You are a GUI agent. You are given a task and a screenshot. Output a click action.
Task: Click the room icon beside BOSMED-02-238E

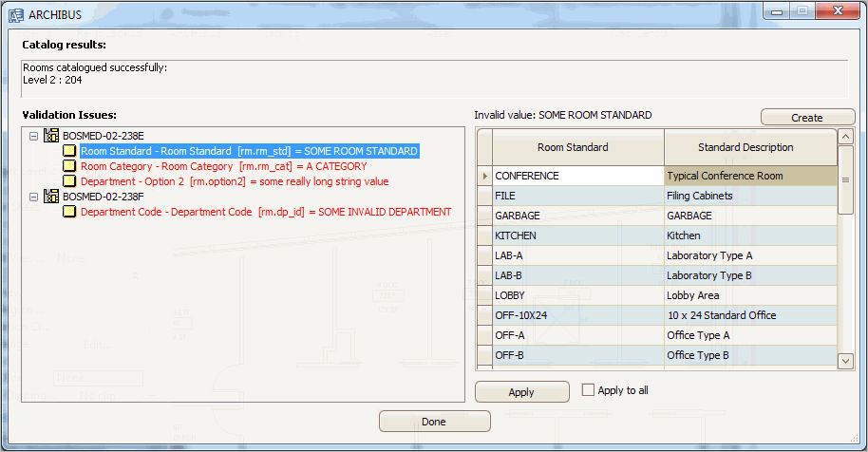coord(51,136)
